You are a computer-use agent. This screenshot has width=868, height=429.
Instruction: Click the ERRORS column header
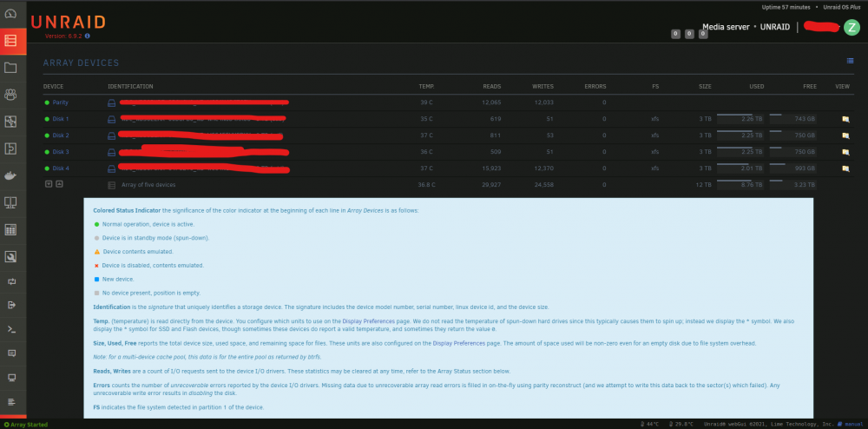click(x=595, y=86)
